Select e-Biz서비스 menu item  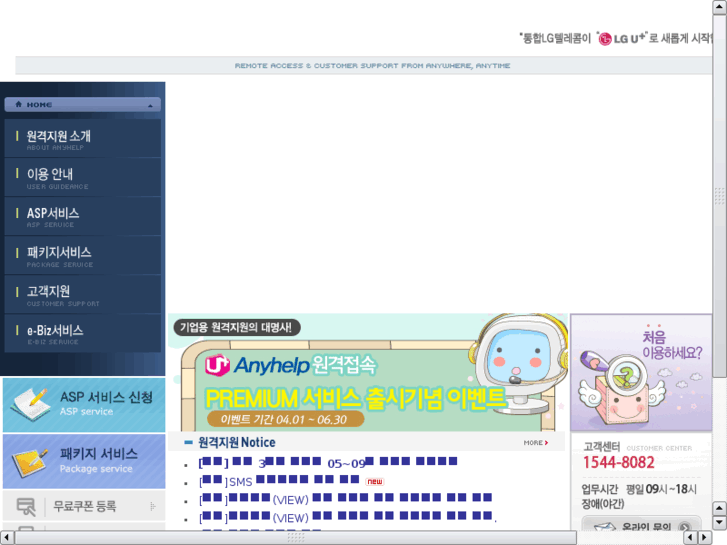click(83, 333)
